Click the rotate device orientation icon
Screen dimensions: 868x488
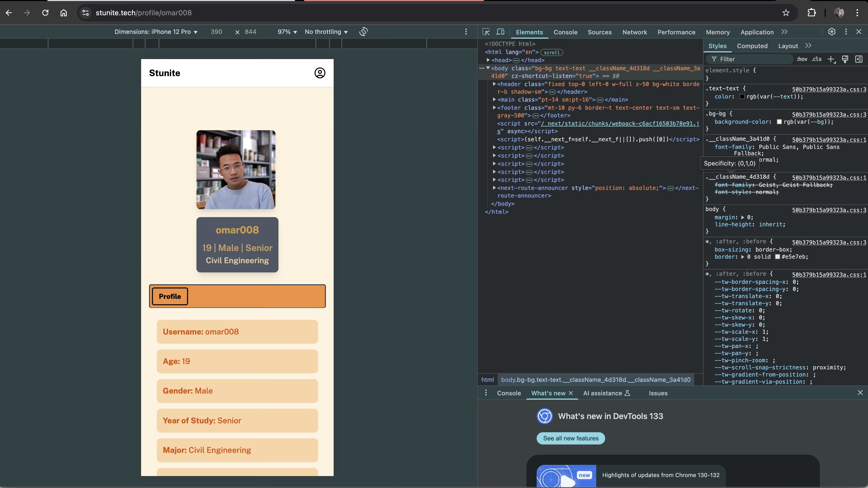coord(363,32)
